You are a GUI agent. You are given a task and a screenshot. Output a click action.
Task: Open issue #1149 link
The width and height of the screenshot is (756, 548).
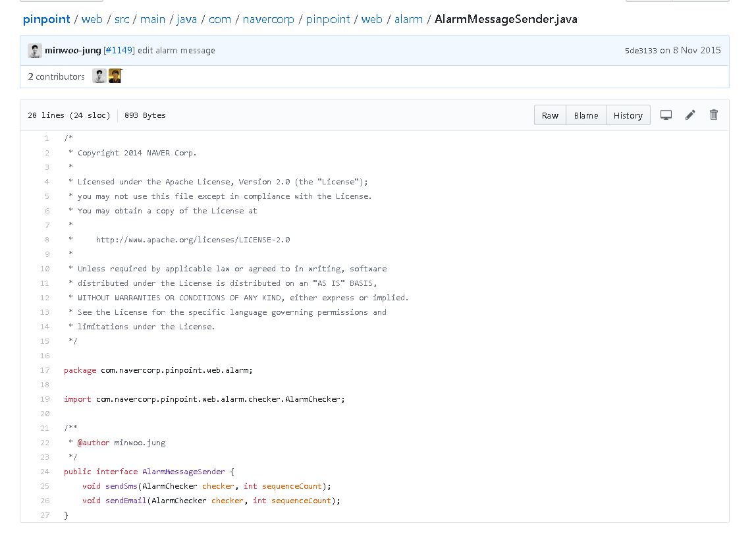coord(119,50)
